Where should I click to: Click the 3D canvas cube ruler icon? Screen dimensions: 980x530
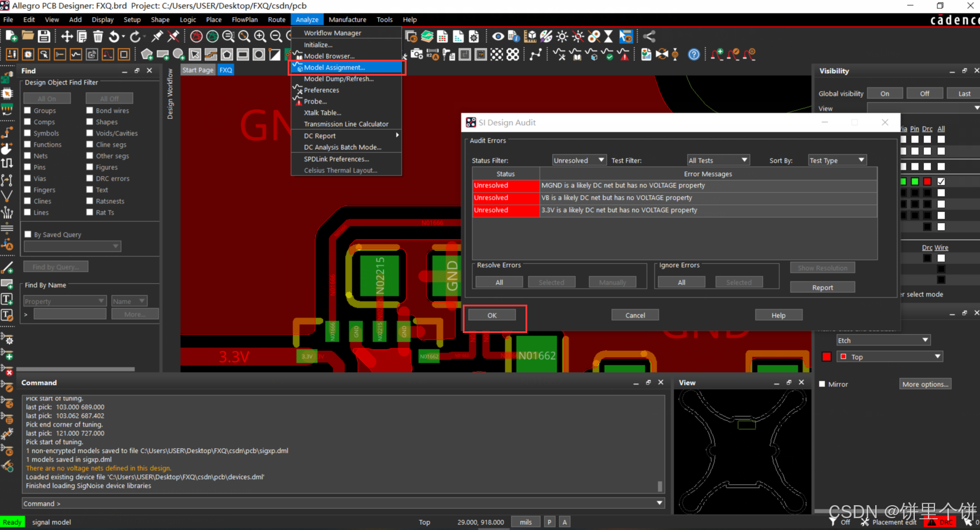pyautogui.click(x=530, y=36)
